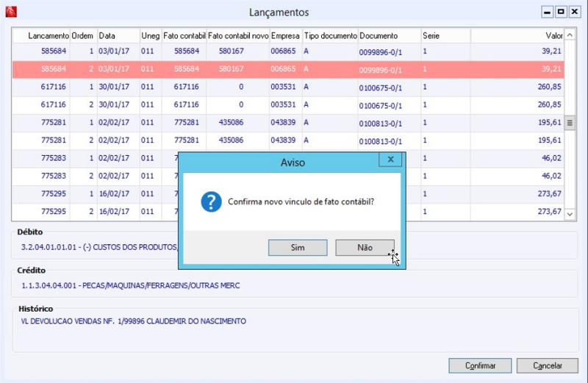Minimize the Lançamentos window
The image size is (588, 383).
point(547,12)
